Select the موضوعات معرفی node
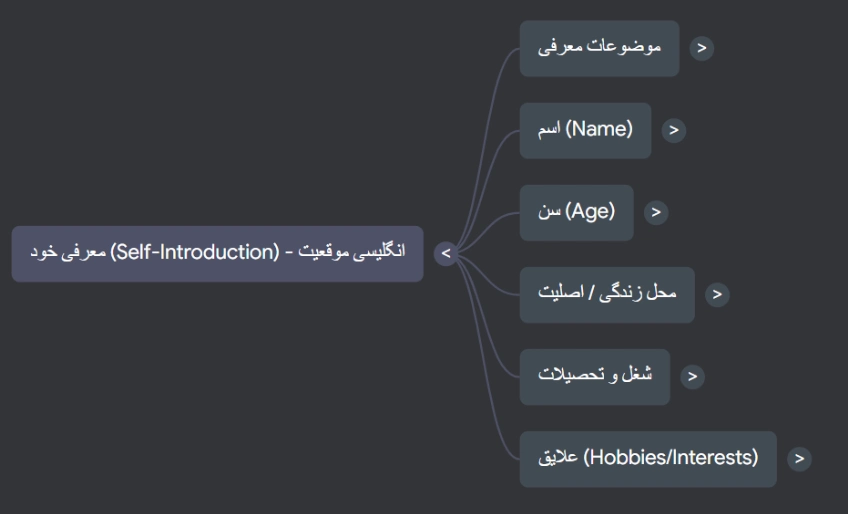This screenshot has width=848, height=514. [x=599, y=48]
